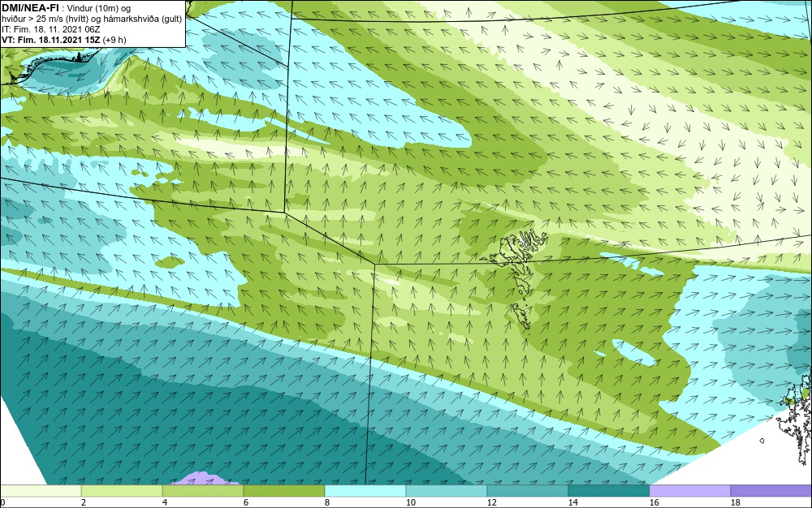Click the light cyan 8–10 m/s legend swatch

(x=365, y=490)
